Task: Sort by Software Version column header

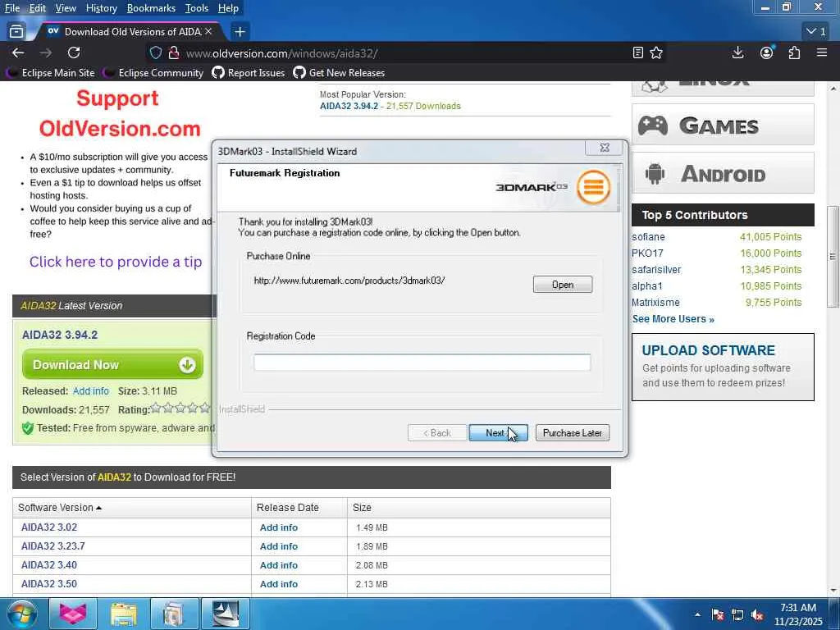Action: (x=59, y=507)
